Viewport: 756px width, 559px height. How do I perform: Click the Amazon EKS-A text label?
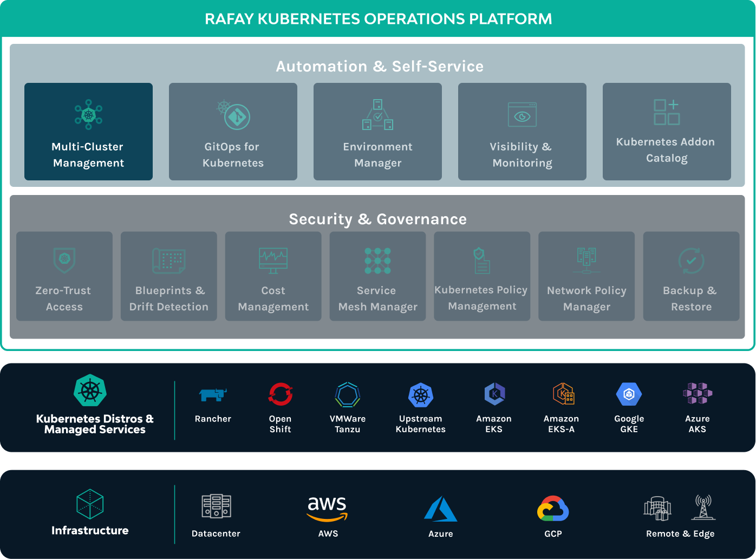pyautogui.click(x=562, y=424)
